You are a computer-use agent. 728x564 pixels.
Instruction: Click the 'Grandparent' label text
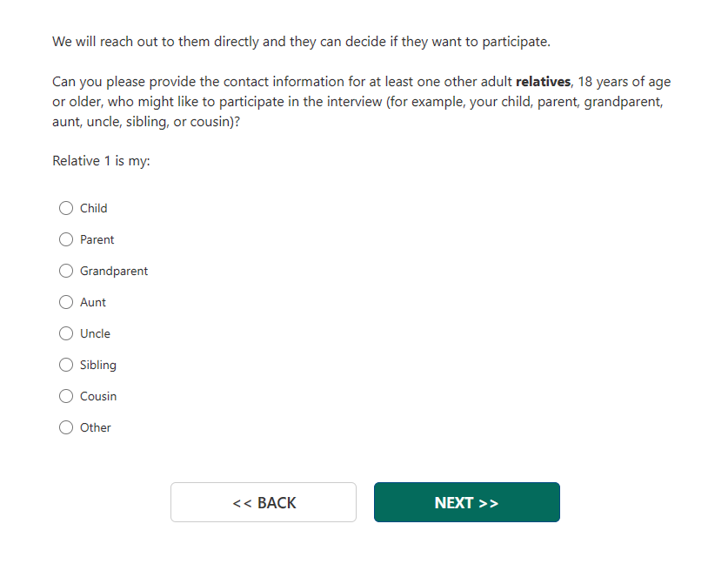pyautogui.click(x=114, y=271)
